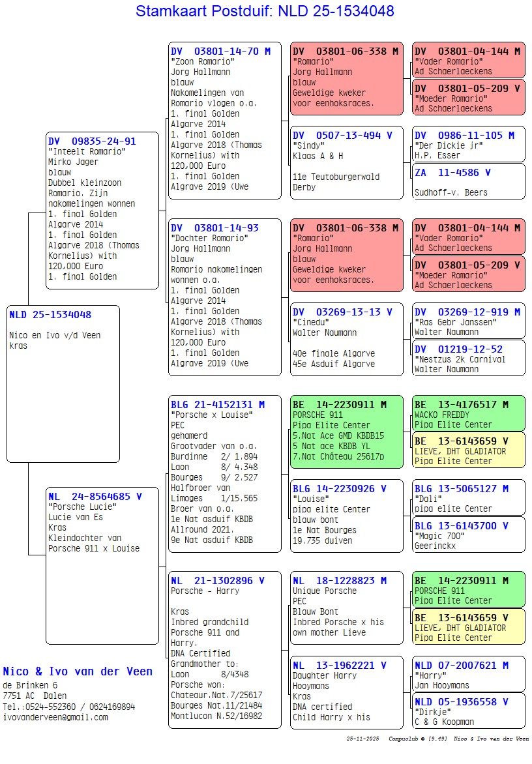
Task: Select the Porsche - Harry entry NL 21-1302896
Action: coord(224,650)
